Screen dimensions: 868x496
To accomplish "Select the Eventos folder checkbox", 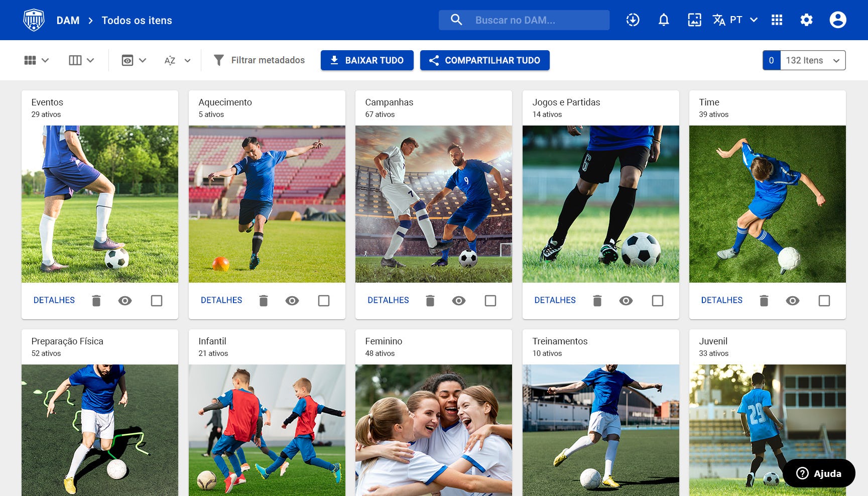I will [157, 301].
